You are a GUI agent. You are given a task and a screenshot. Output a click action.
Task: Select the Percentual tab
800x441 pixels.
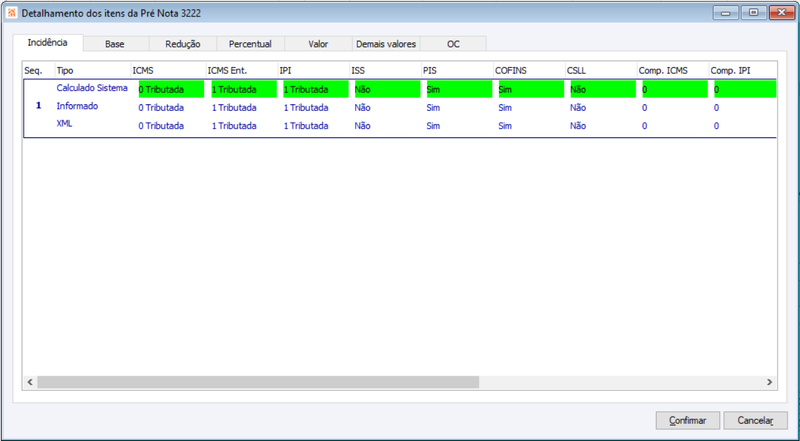pos(250,44)
